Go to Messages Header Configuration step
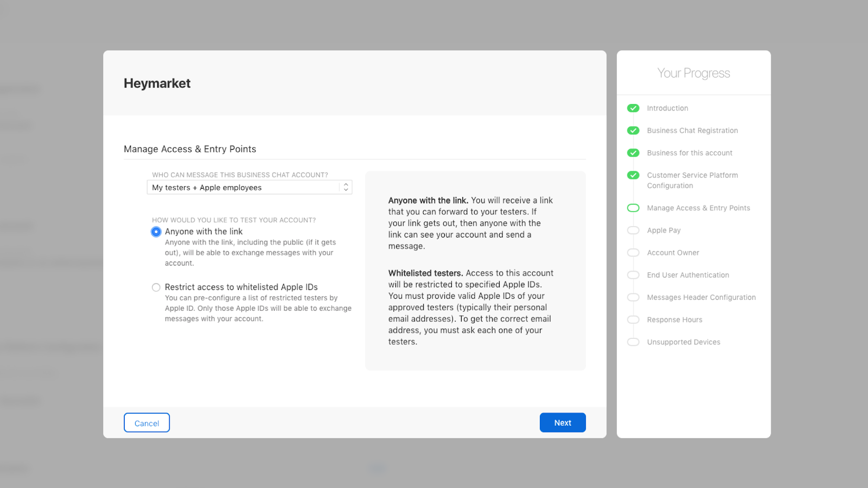This screenshot has width=868, height=488. pyautogui.click(x=701, y=297)
